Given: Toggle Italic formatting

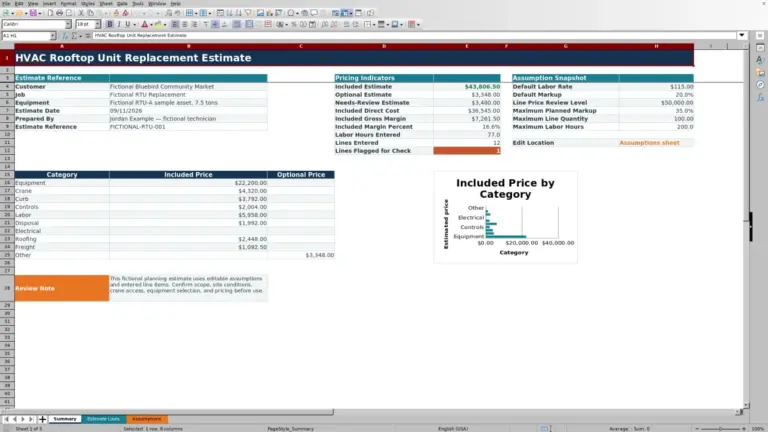Looking at the screenshot, I should tap(119, 24).
